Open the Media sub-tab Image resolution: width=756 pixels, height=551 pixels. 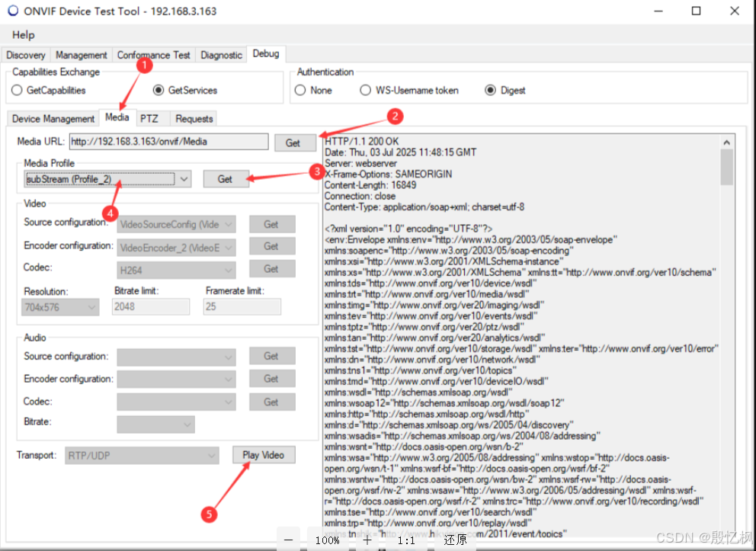point(117,117)
